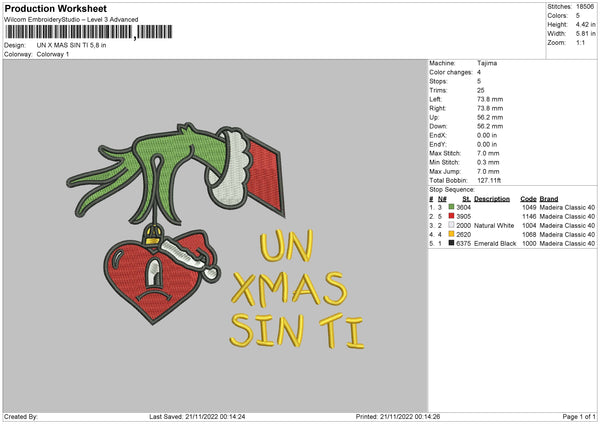
Task: Click the 'Page 1 of 1' indicator
Action: pyautogui.click(x=579, y=417)
